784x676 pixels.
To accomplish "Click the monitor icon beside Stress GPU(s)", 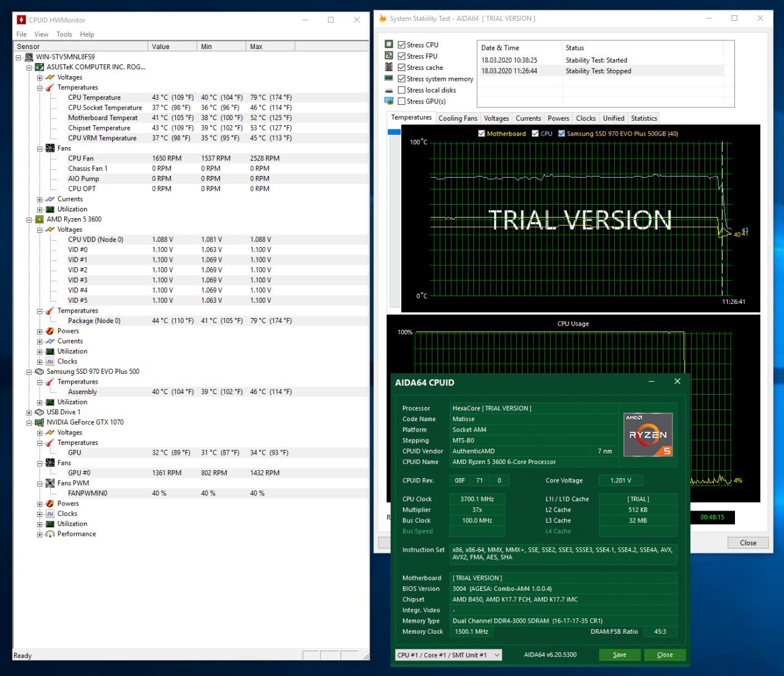I will click(389, 101).
